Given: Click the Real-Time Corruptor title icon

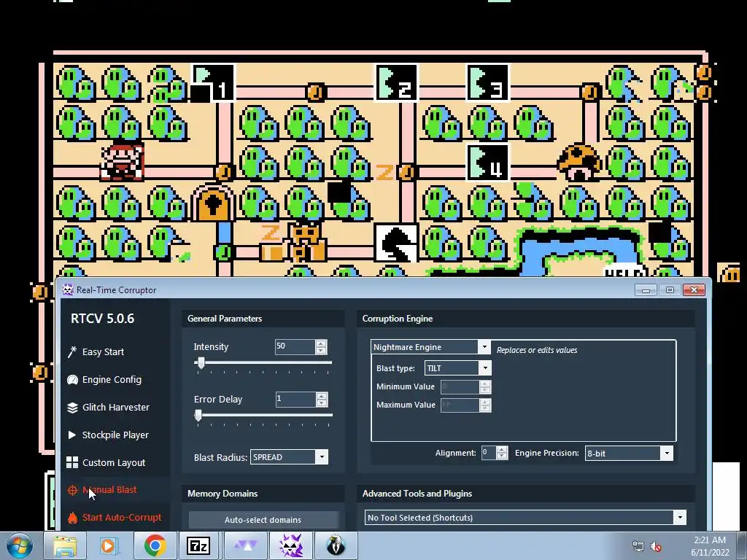Looking at the screenshot, I should [x=68, y=289].
